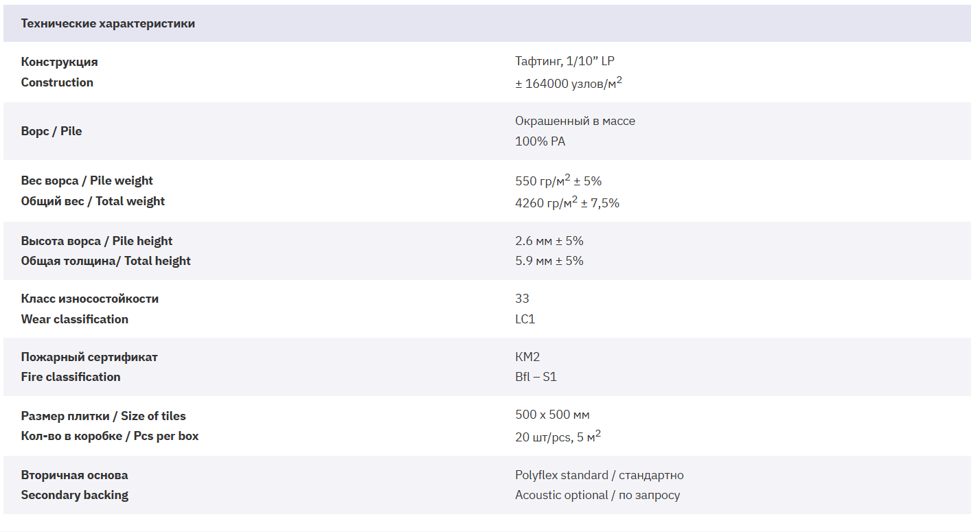The height and width of the screenshot is (532, 980).
Task: Select the Вес ворса / Pile weight label
Action: (x=87, y=181)
